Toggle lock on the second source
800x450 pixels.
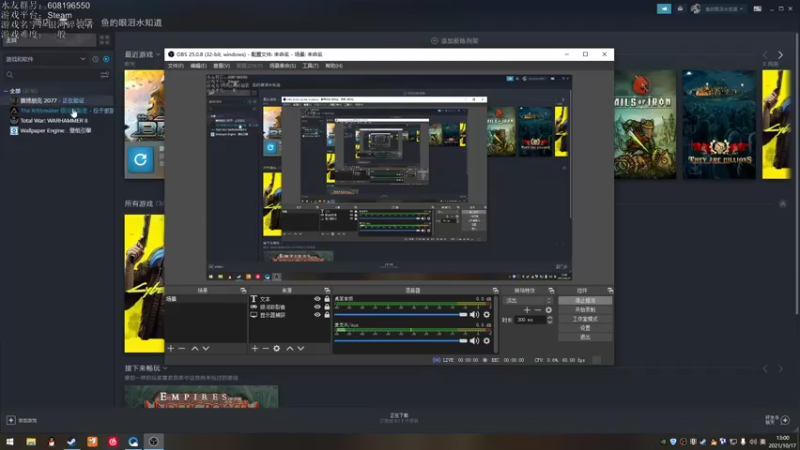pos(327,307)
